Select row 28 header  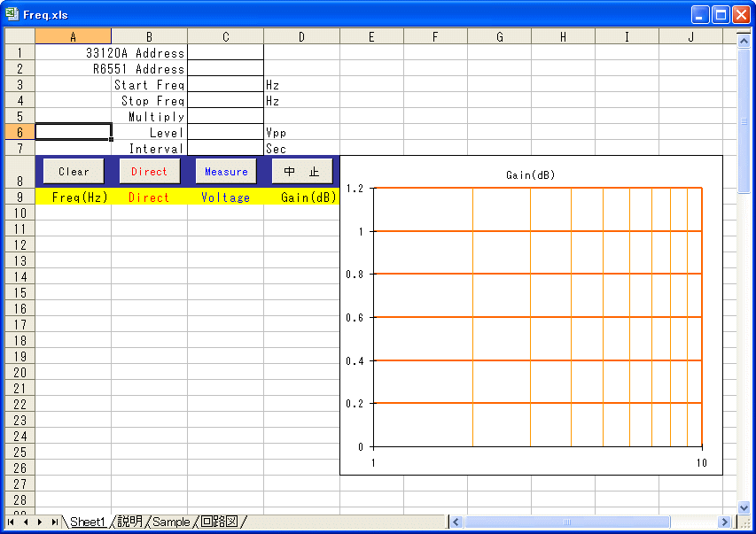point(19,499)
